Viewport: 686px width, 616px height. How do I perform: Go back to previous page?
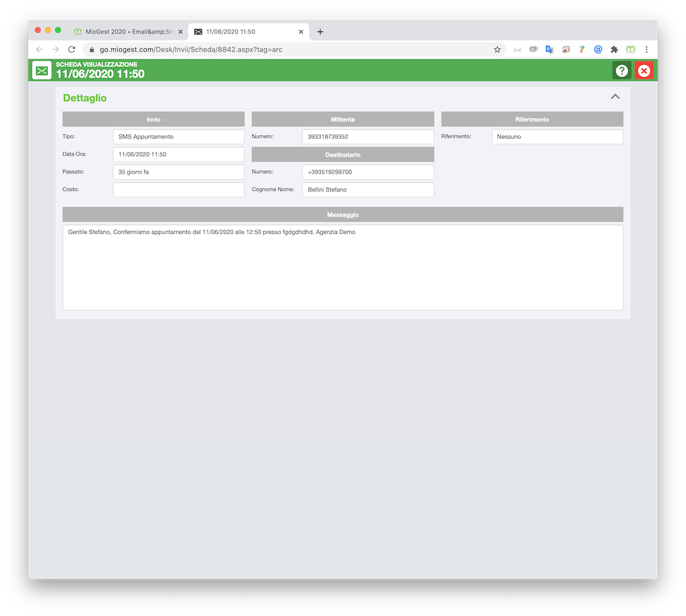pyautogui.click(x=40, y=50)
